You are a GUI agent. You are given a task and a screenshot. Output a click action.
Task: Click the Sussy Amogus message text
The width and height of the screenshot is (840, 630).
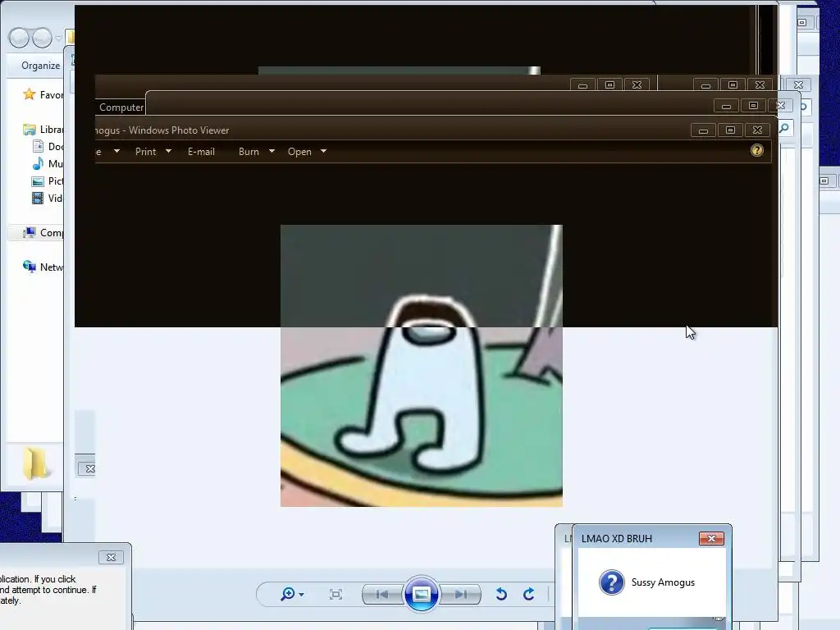[663, 582]
